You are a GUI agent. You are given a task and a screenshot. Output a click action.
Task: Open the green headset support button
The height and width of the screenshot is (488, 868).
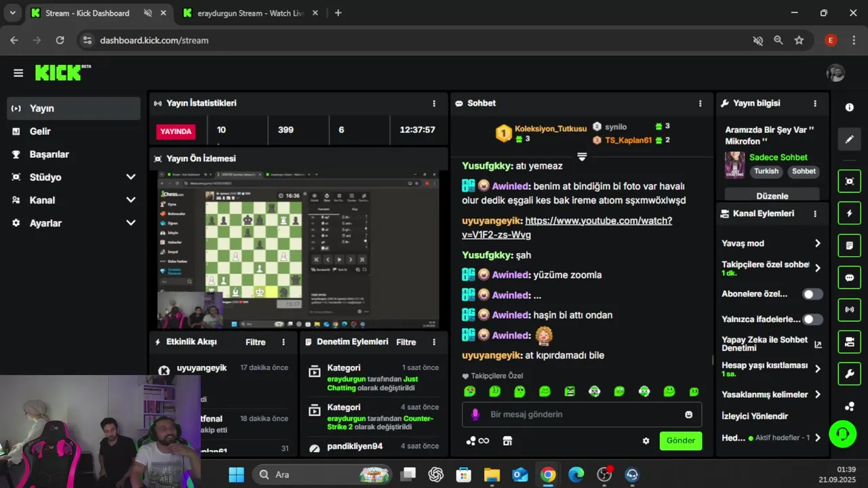[x=843, y=434]
